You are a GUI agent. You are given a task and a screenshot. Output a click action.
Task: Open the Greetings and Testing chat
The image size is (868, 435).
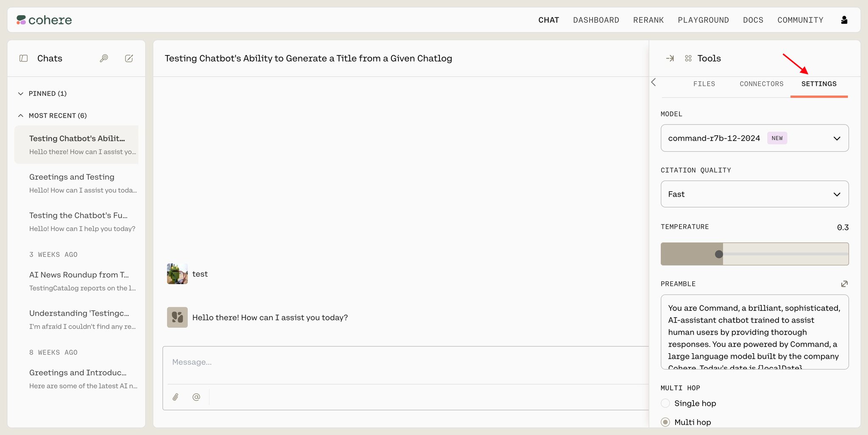tap(77, 183)
